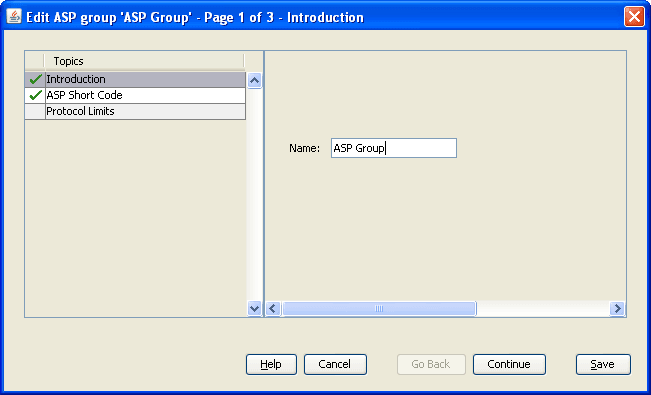Screen dimensions: 651x395
Task: Click the Name: label
Action: 304,148
